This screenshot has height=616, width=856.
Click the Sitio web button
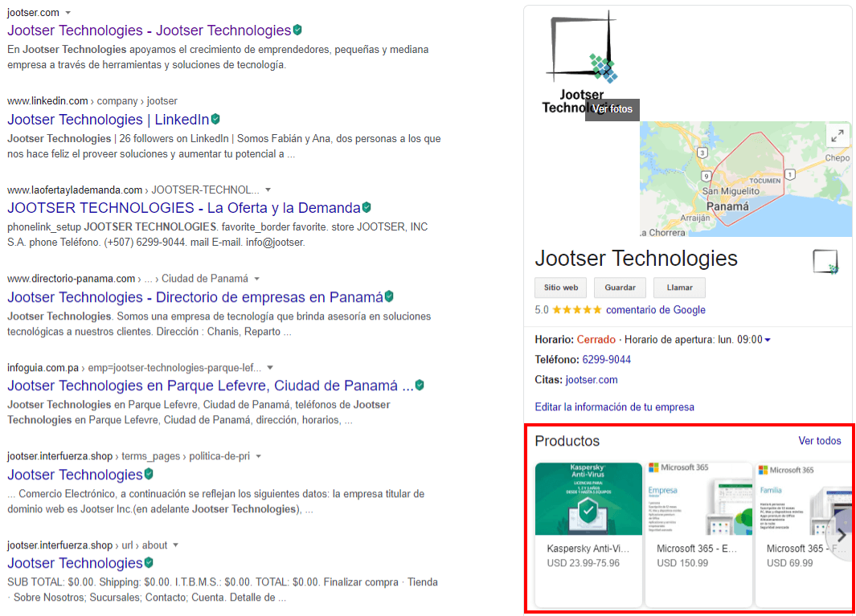(560, 288)
